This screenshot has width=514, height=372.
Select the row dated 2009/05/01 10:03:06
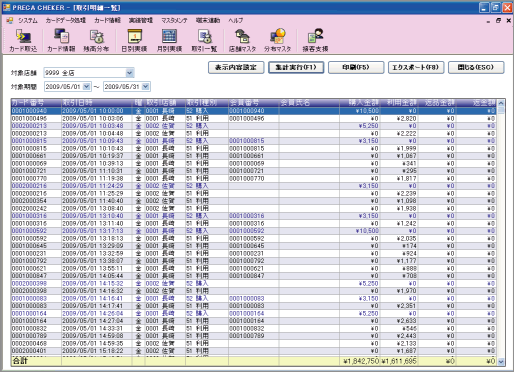pyautogui.click(x=254, y=118)
